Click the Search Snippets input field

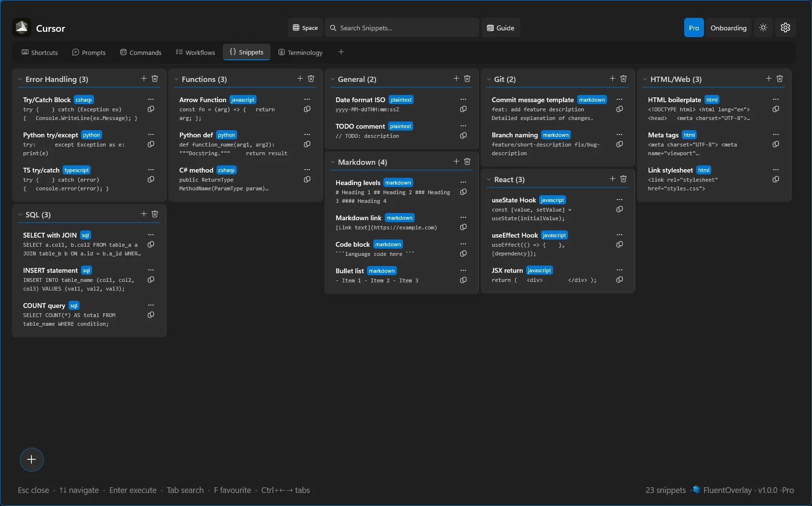402,27
